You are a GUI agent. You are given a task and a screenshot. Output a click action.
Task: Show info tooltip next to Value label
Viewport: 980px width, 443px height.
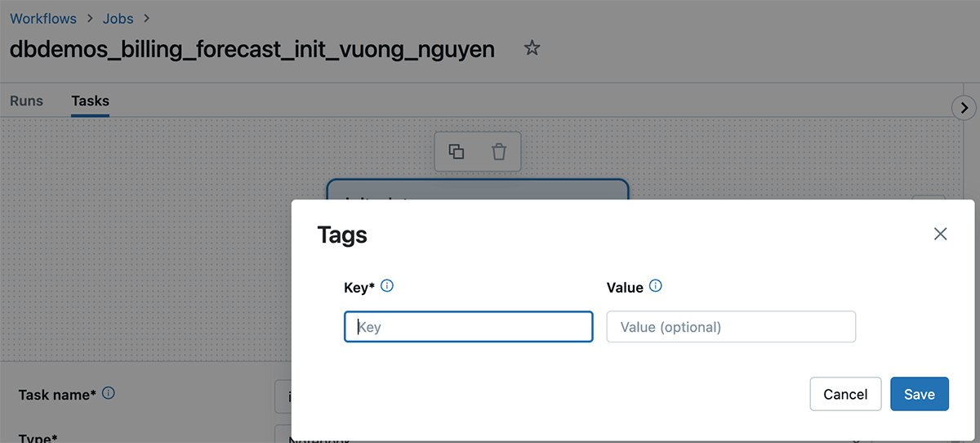pyautogui.click(x=655, y=286)
